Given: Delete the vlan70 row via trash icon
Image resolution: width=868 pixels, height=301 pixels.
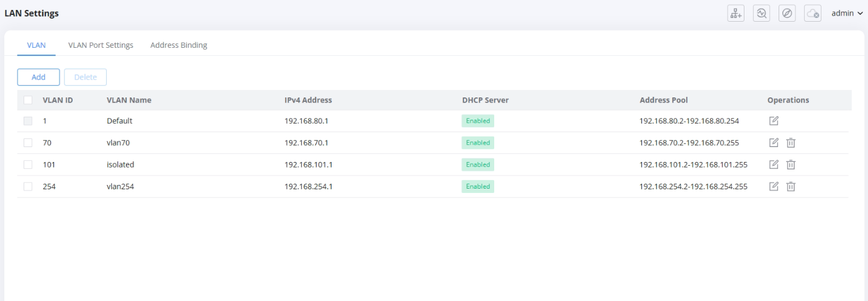Looking at the screenshot, I should click(791, 143).
